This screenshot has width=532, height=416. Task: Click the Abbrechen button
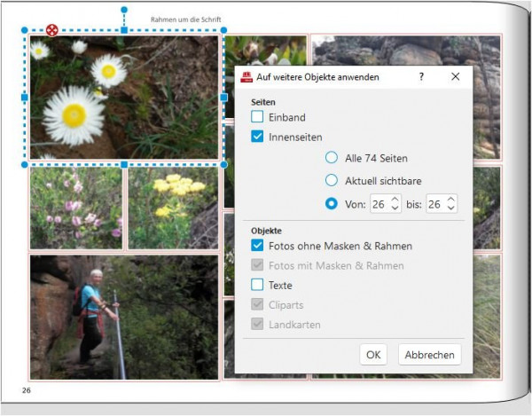click(429, 355)
